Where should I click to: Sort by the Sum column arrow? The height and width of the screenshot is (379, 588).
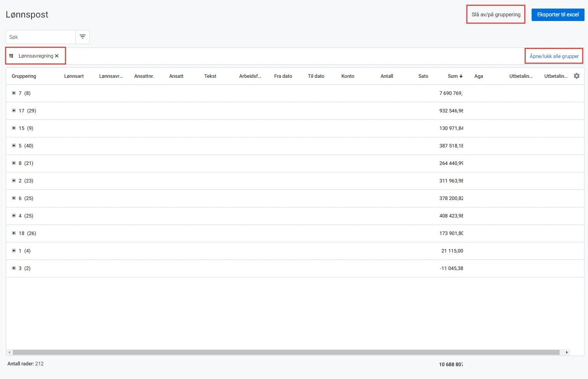pyautogui.click(x=461, y=76)
